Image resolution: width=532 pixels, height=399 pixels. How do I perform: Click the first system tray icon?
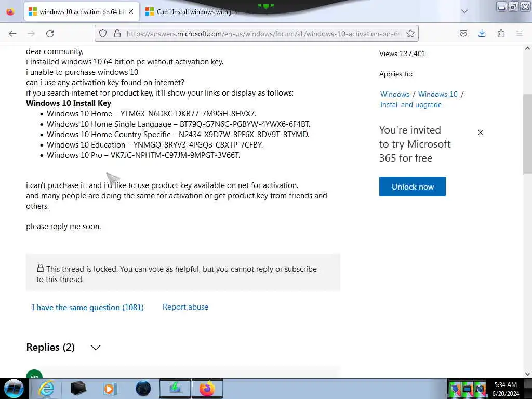(x=455, y=389)
